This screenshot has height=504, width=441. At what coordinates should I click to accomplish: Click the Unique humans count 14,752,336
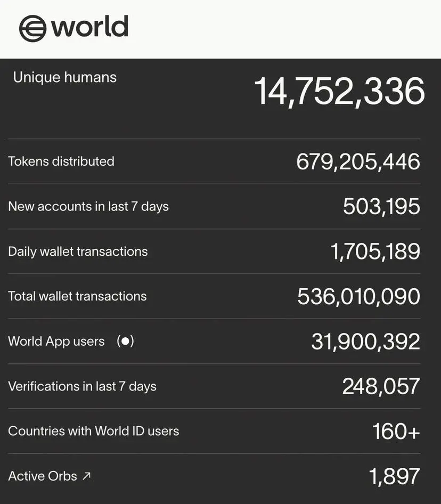point(339,92)
